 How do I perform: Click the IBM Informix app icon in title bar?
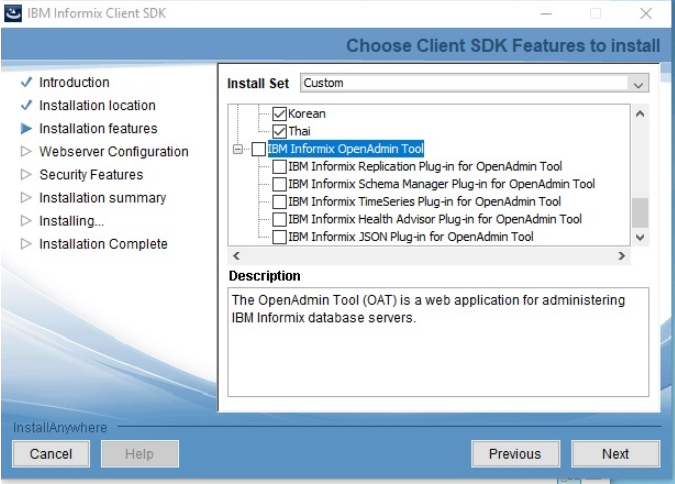click(x=14, y=13)
